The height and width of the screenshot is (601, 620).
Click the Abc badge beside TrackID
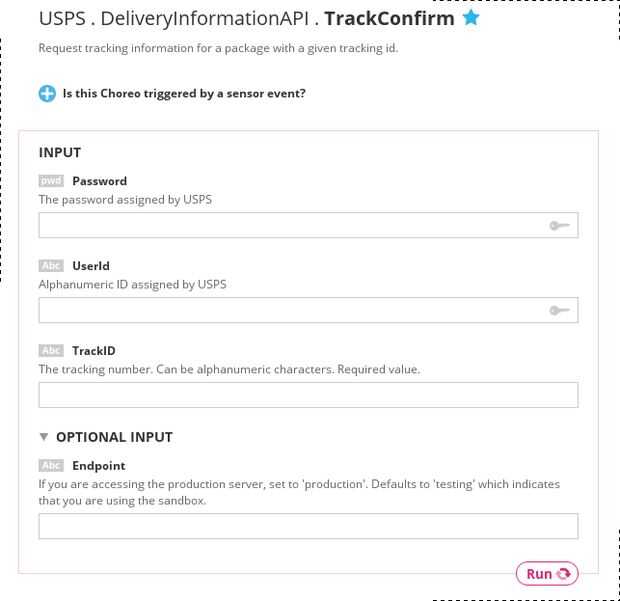pos(51,351)
